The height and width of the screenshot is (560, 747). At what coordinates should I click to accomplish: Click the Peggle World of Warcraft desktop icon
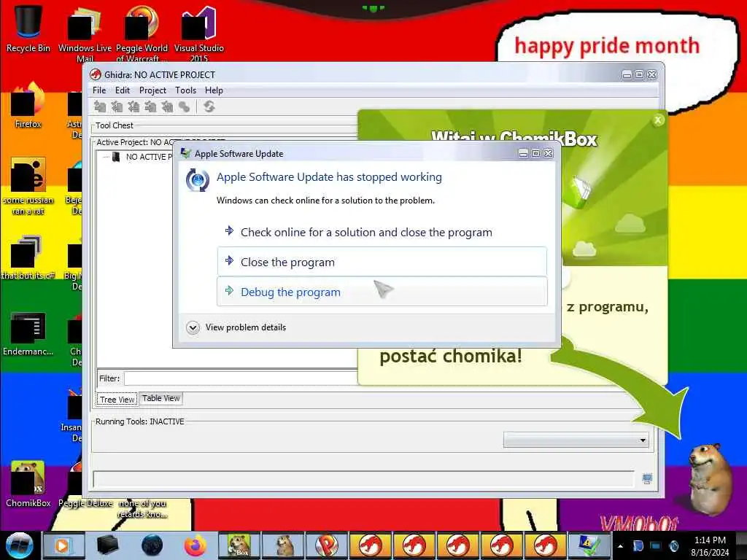142,34
